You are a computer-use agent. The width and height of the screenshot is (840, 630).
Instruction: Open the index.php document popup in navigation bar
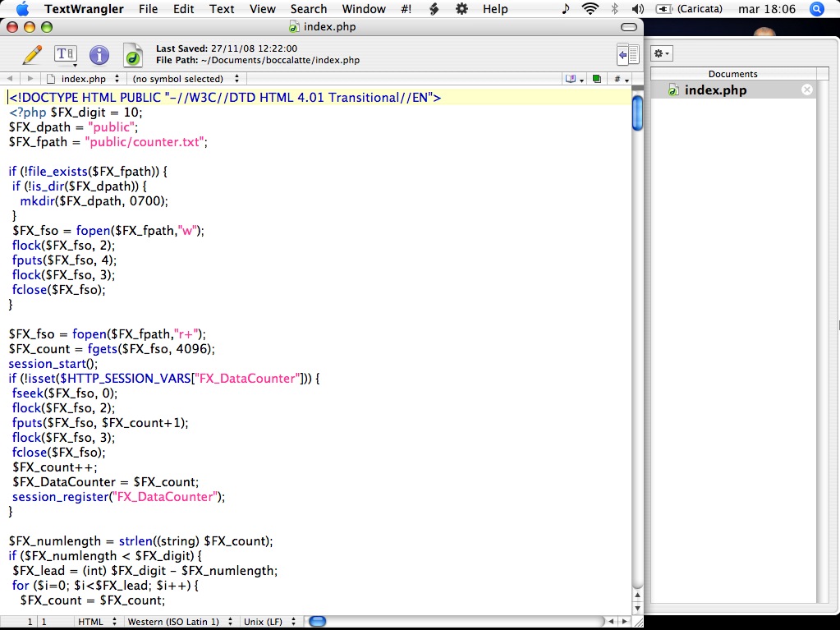[x=84, y=79]
